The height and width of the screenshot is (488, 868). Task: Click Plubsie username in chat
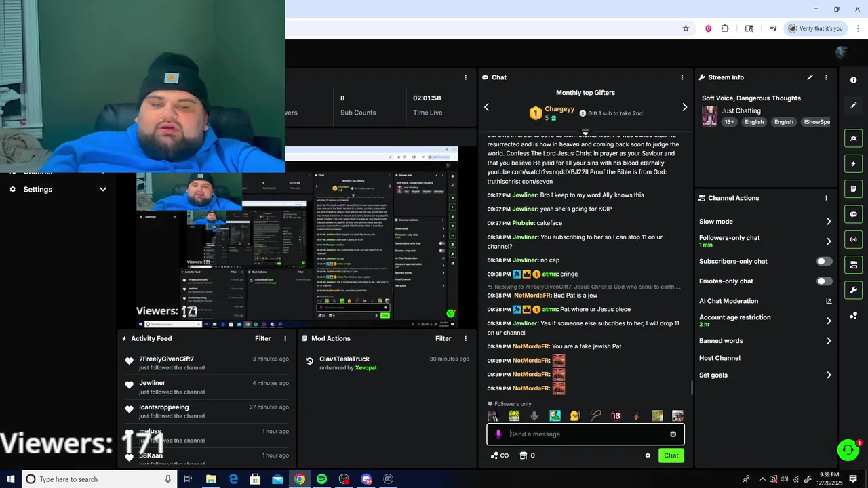523,223
